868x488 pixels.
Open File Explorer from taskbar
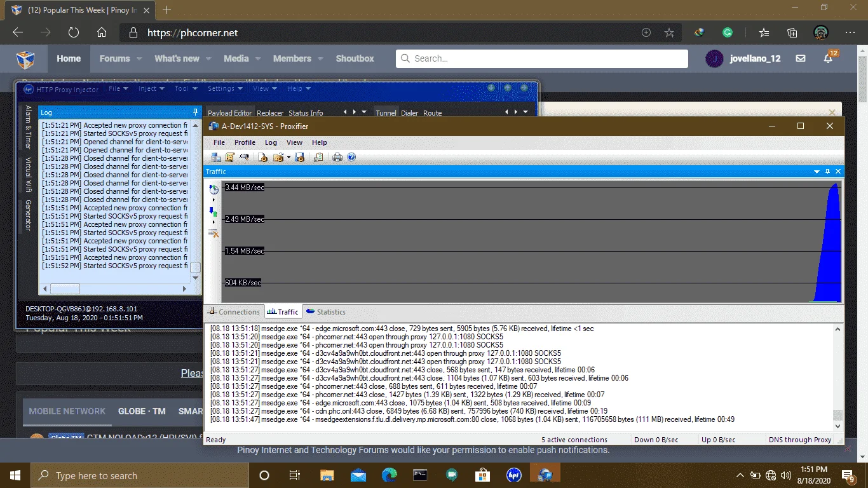coord(327,475)
